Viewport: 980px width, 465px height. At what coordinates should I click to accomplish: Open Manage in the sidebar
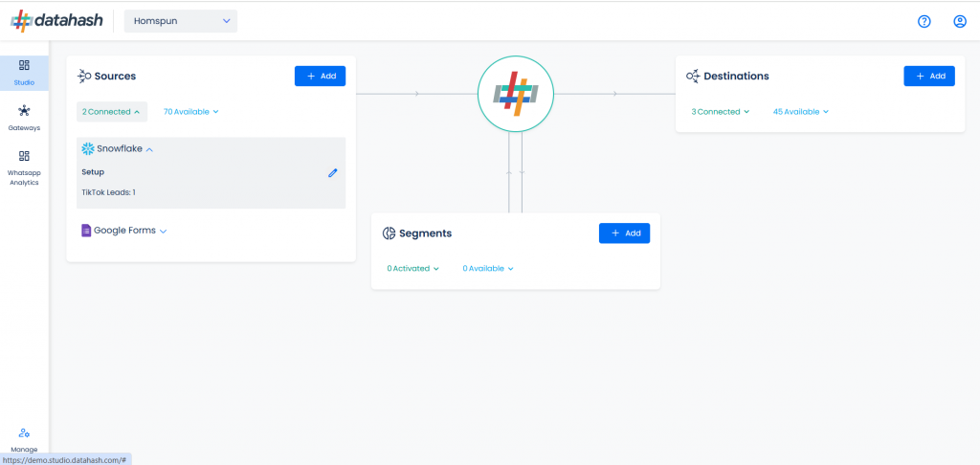click(x=24, y=440)
